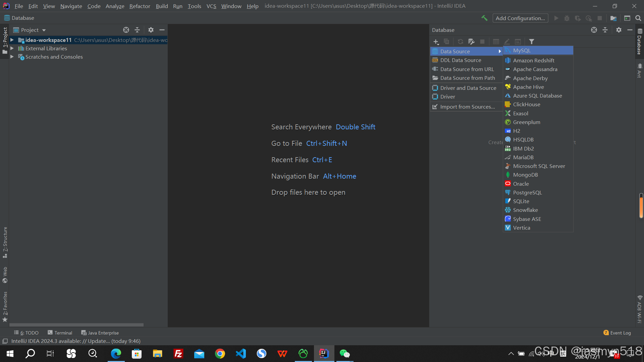Expand the External Libraries tree node
This screenshot has width=644, height=362.
coord(12,48)
